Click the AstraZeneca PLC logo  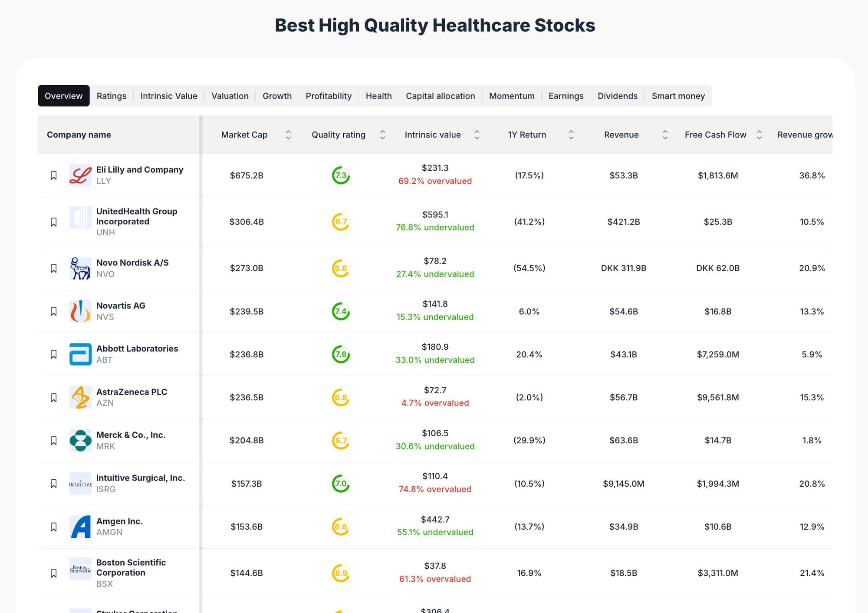point(80,397)
